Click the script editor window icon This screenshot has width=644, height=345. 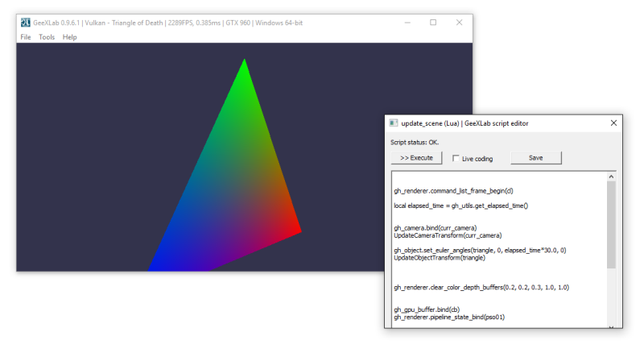click(x=394, y=123)
